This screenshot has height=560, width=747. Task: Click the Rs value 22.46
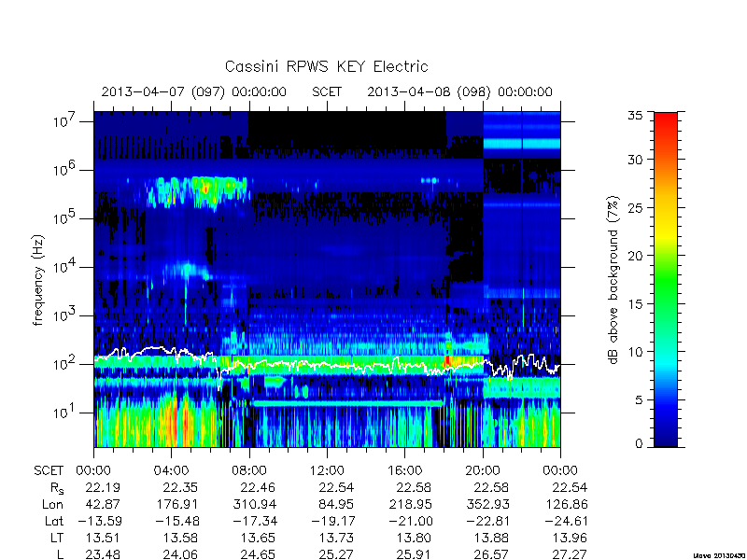(x=258, y=487)
